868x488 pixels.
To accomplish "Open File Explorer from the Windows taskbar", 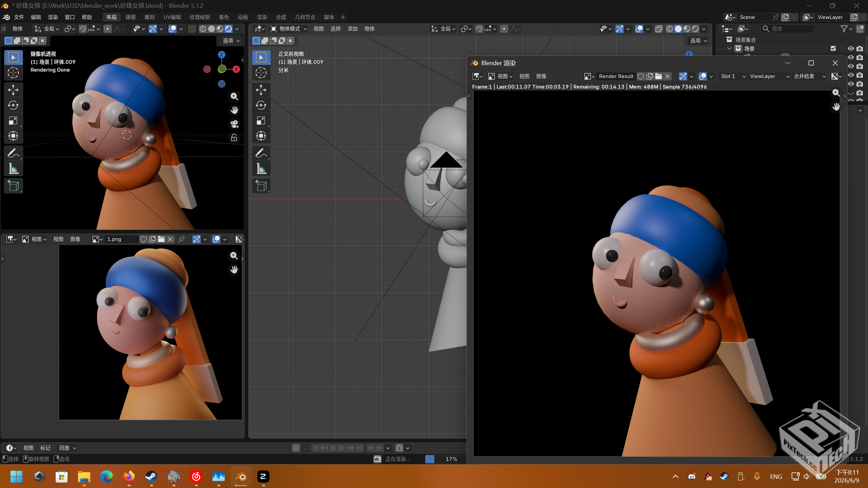I will 84,477.
